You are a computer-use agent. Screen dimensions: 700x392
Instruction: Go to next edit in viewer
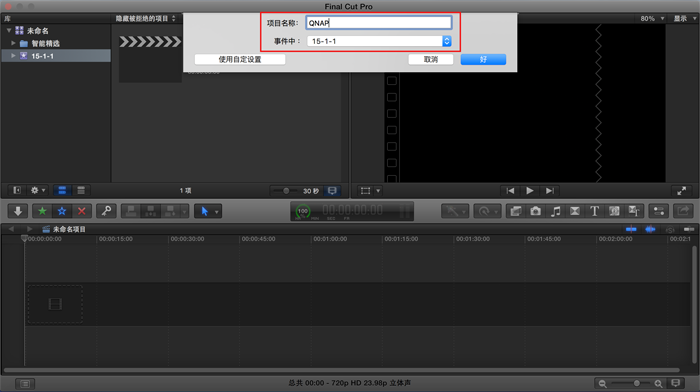[550, 191]
